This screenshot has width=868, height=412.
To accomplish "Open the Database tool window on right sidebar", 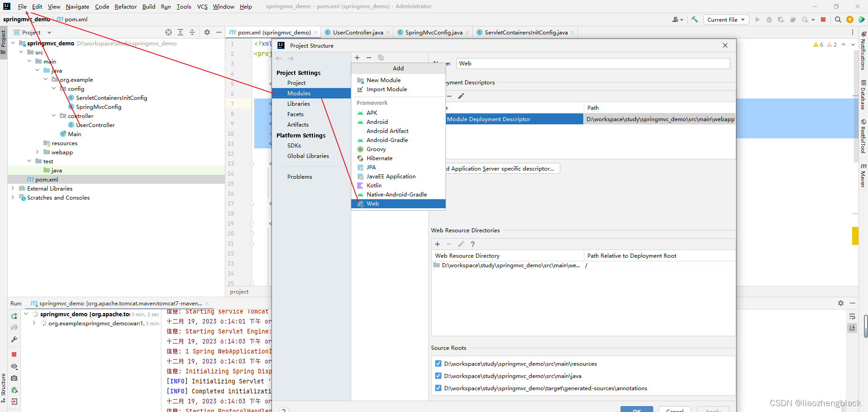I will [863, 95].
